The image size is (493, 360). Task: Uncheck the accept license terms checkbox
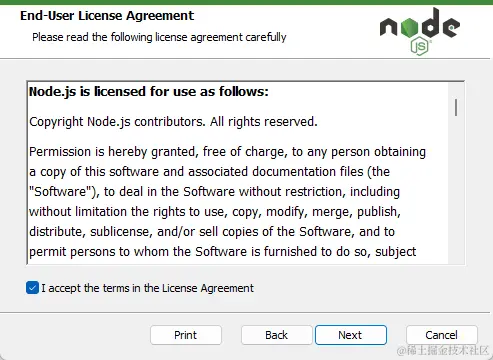tap(32, 288)
